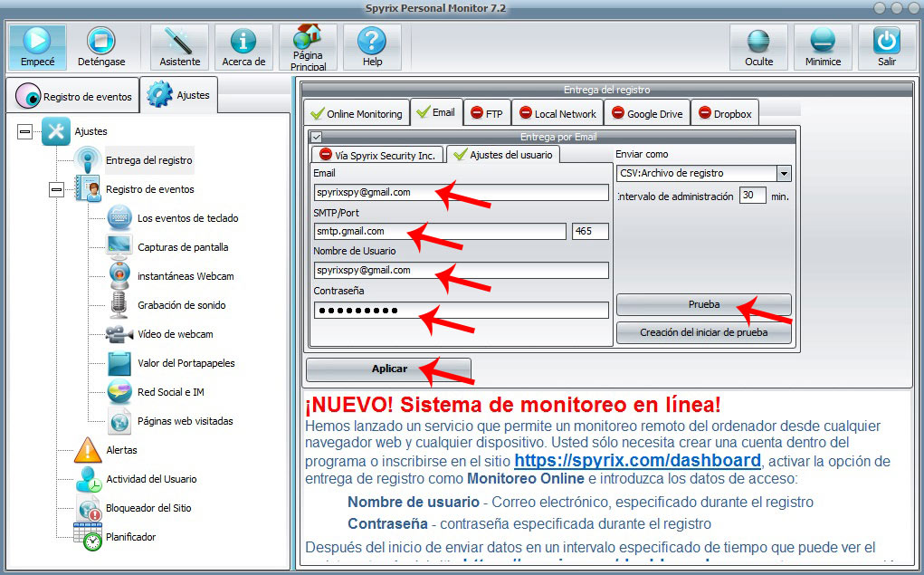
Task: Select the Email delivery tab
Action: (x=436, y=112)
